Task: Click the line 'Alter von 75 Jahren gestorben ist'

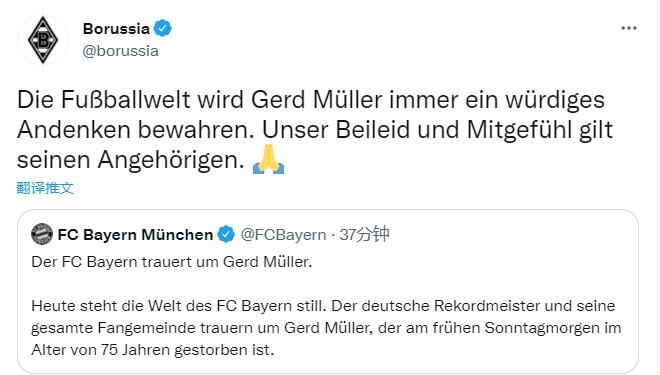Action: click(x=153, y=350)
